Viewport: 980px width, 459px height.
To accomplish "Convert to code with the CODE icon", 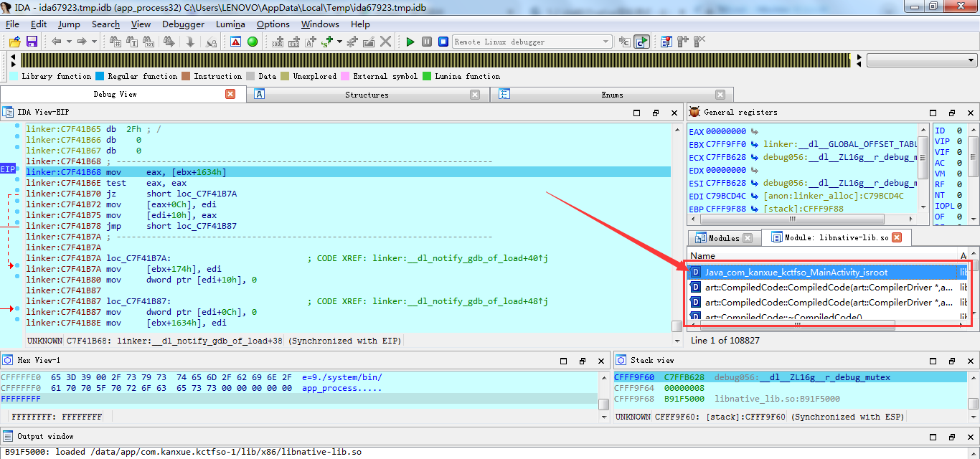I will [x=277, y=42].
